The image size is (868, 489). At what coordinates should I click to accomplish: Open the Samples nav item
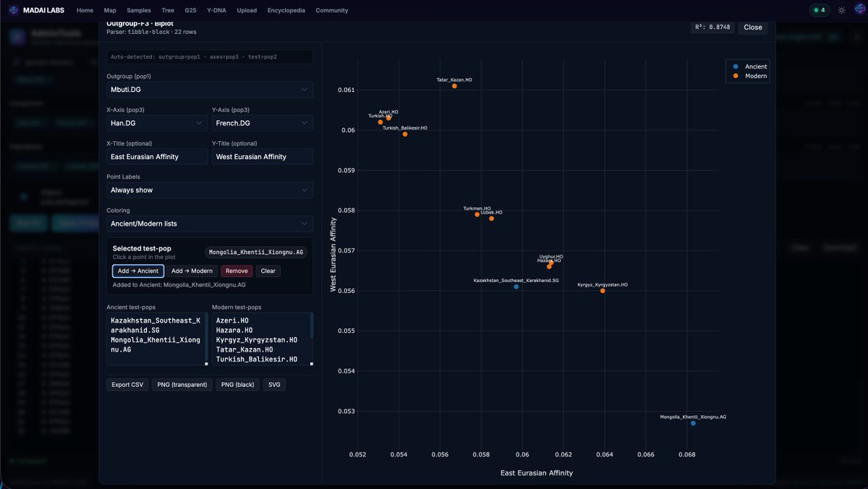(x=139, y=10)
